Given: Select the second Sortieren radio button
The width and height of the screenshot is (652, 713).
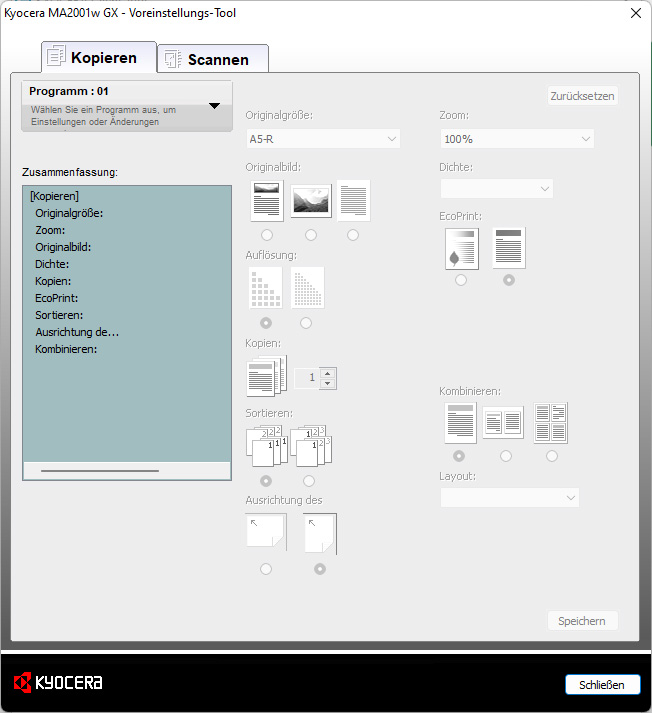Looking at the screenshot, I should (309, 481).
